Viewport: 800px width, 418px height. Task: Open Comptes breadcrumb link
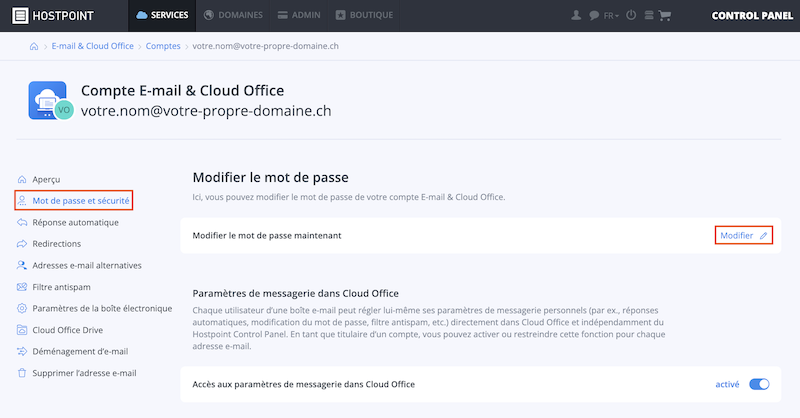tap(163, 46)
